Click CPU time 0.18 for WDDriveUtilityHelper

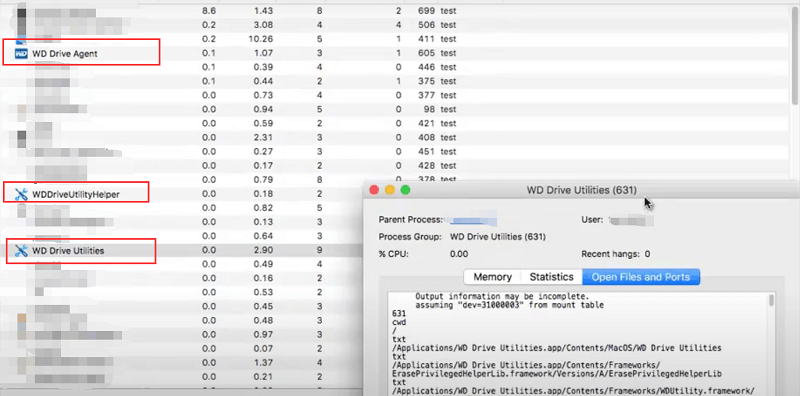(264, 194)
